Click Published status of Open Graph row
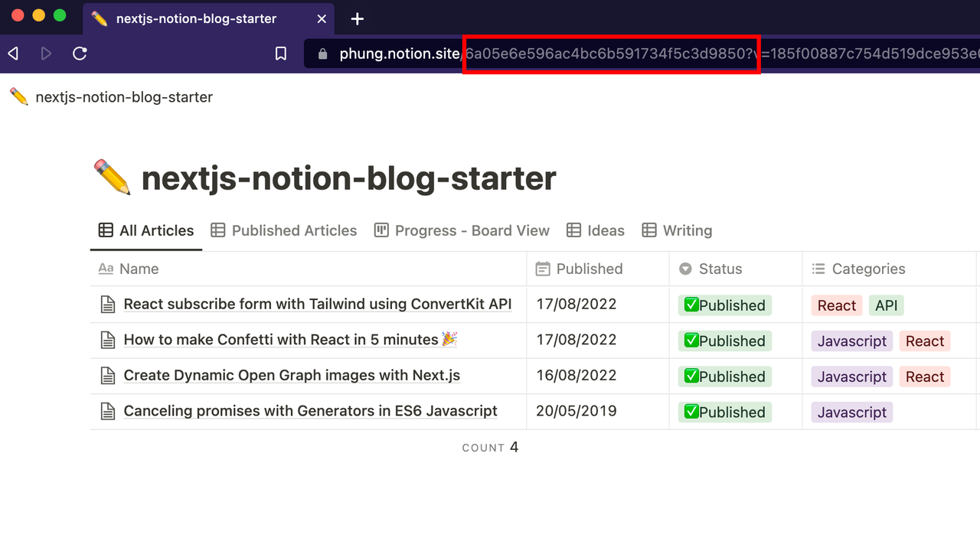Image resolution: width=980 pixels, height=551 pixels. pos(725,377)
